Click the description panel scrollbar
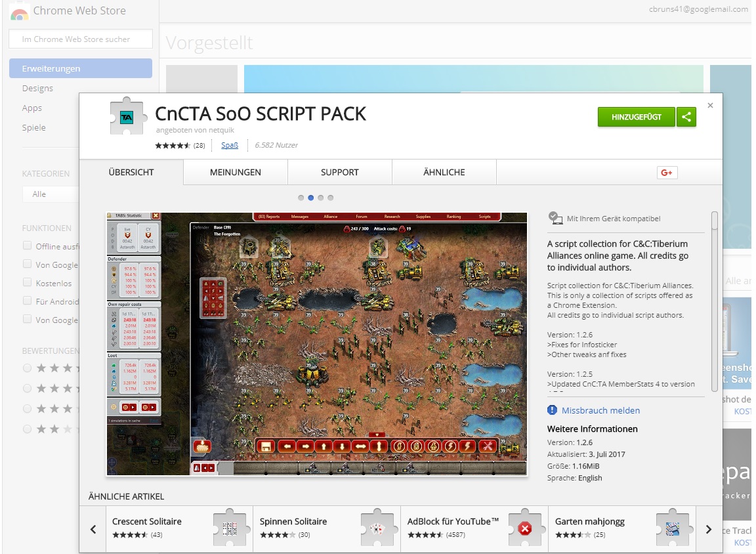Image resolution: width=756 pixels, height=554 pixels. pyautogui.click(x=715, y=301)
